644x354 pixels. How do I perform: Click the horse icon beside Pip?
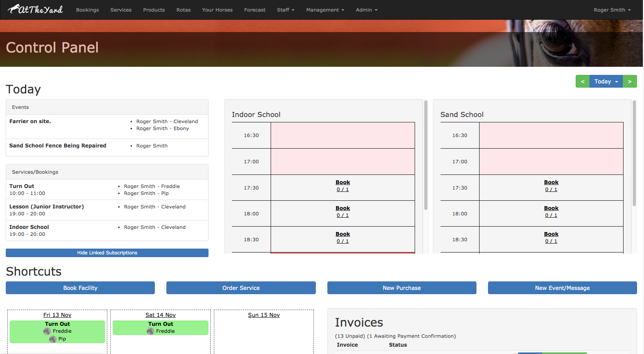pyautogui.click(x=53, y=339)
